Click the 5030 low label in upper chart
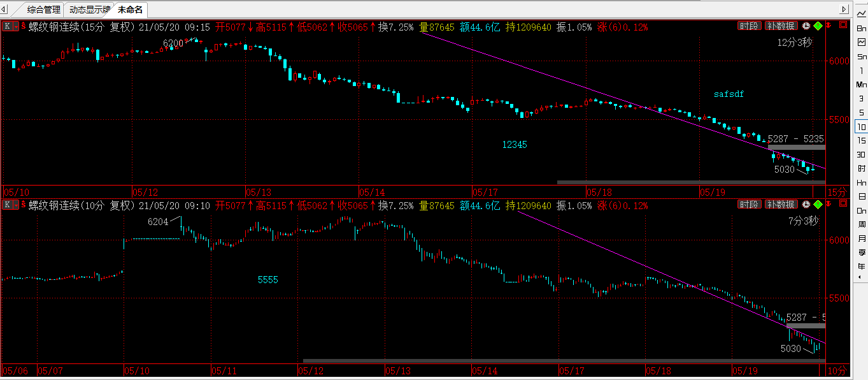 (x=784, y=170)
